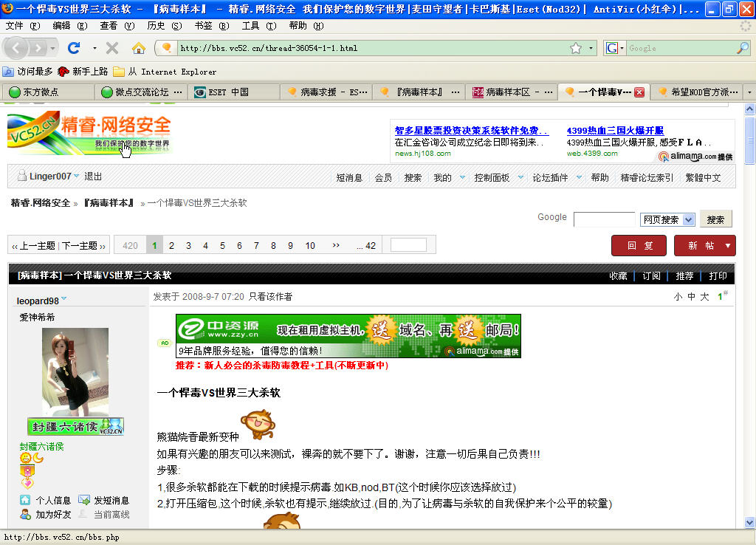Click the Google search text field on page
The image size is (756, 545).
(604, 219)
